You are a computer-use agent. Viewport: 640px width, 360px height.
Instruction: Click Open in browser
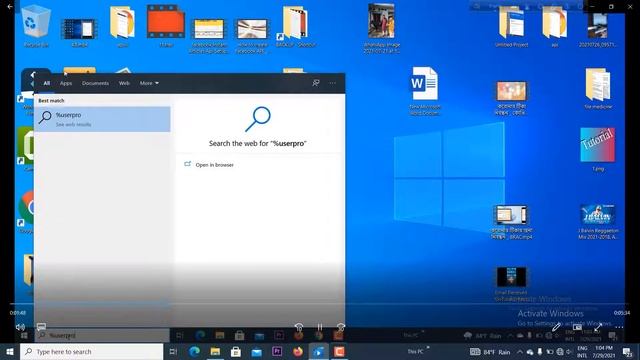[x=214, y=165]
